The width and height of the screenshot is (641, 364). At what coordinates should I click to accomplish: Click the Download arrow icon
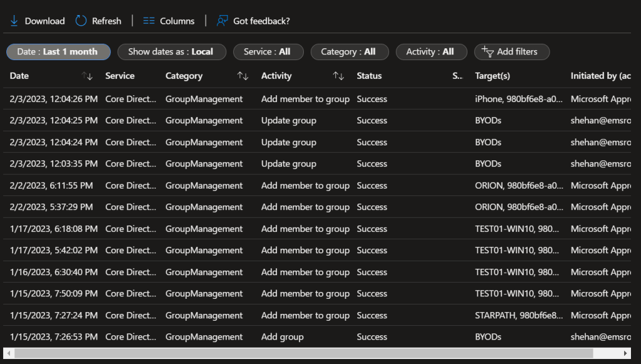(14, 21)
